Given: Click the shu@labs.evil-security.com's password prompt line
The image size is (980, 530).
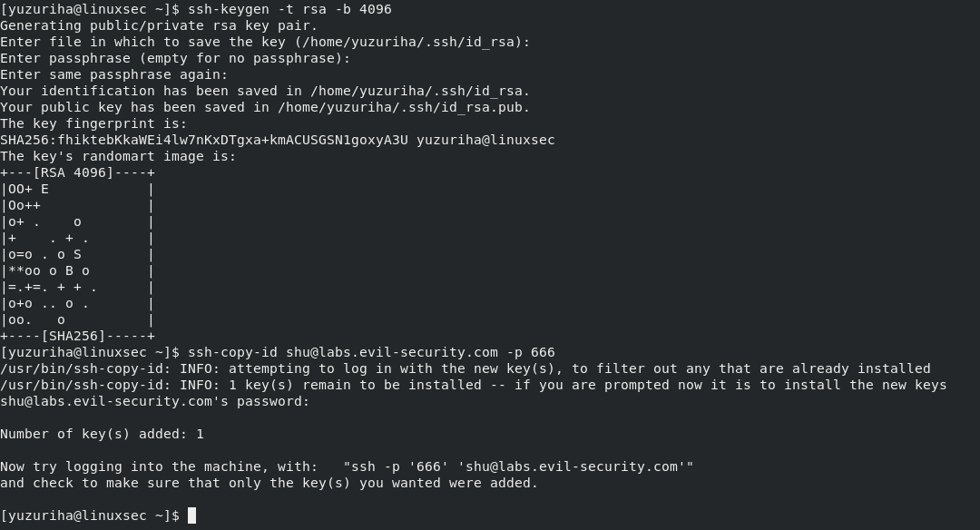Looking at the screenshot, I should pyautogui.click(x=155, y=401).
